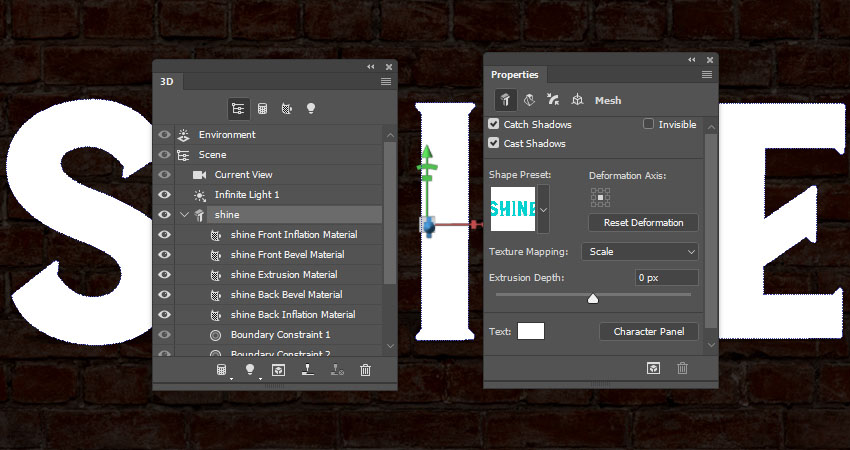Select the 3D panel tab
This screenshot has width=850, height=450.
166,81
